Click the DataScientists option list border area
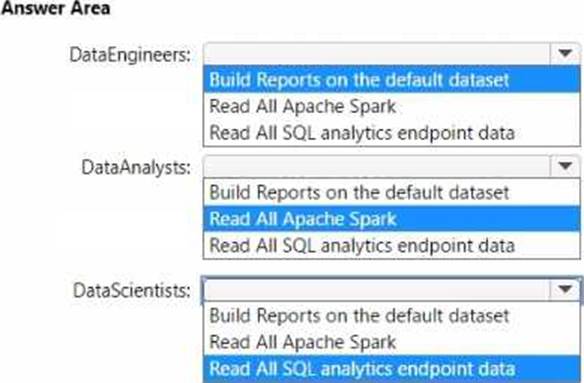Image resolution: width=584 pixels, height=383 pixels. click(392, 342)
